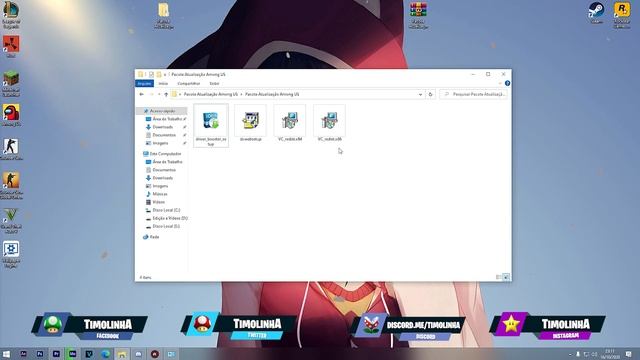Select Acesso rápido in the navigation pane

click(162, 111)
